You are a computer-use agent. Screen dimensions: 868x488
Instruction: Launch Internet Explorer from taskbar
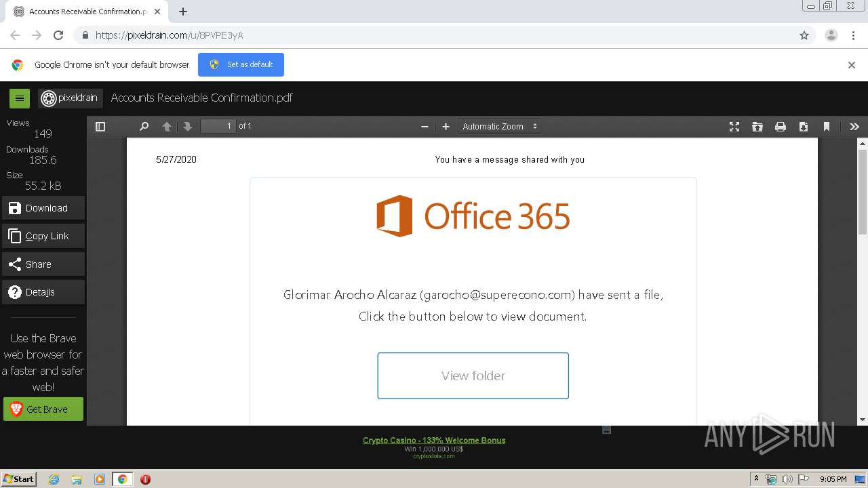54,479
